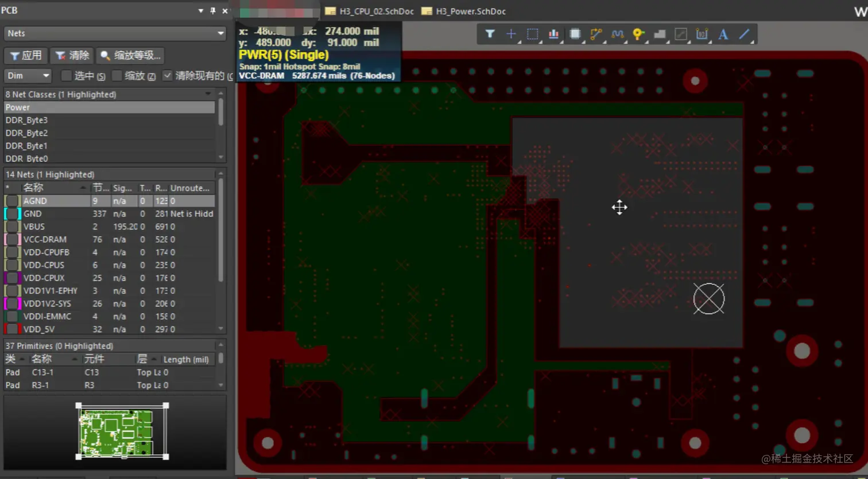Select the place polygon pour tool
The height and width of the screenshot is (479, 868).
pos(660,34)
